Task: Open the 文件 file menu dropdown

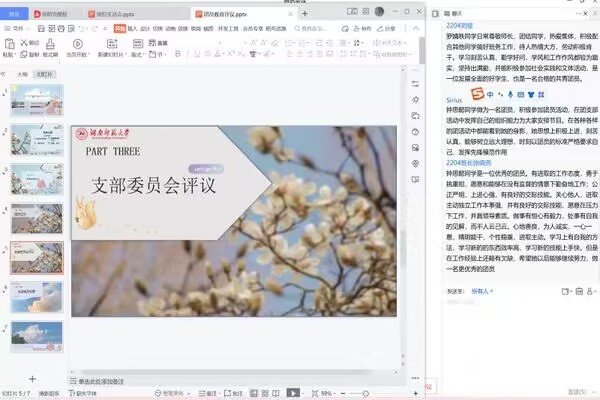Action: coord(22,29)
